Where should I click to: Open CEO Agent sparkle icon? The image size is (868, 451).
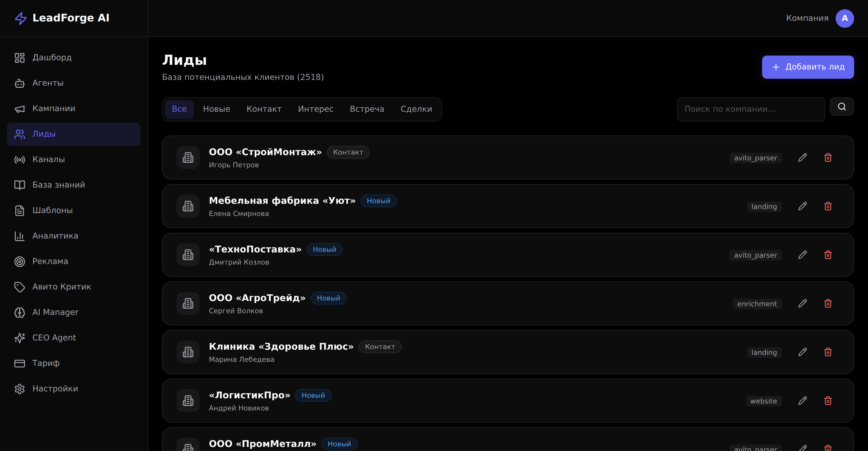(x=20, y=338)
